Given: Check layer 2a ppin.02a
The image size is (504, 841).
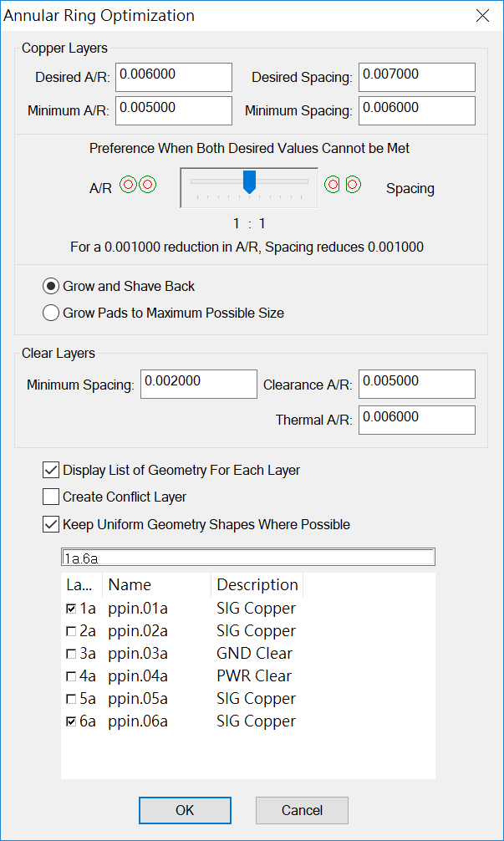Looking at the screenshot, I should pos(71,631).
